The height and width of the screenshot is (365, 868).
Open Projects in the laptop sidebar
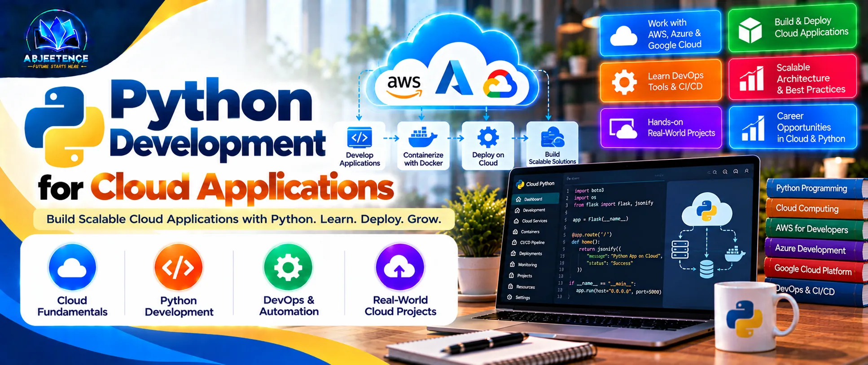[521, 276]
